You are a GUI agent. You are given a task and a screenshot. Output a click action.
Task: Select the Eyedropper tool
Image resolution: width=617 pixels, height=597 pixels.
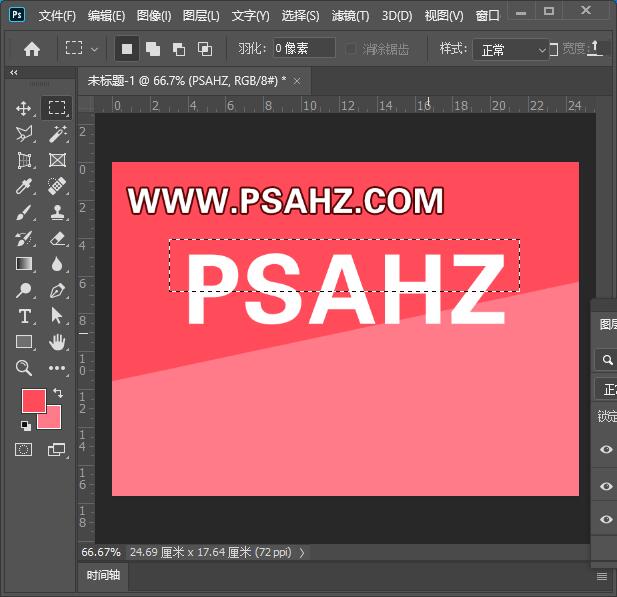point(24,186)
